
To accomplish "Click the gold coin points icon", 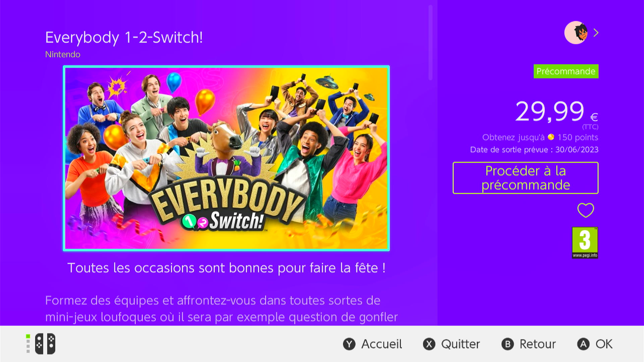I will pyautogui.click(x=551, y=137).
